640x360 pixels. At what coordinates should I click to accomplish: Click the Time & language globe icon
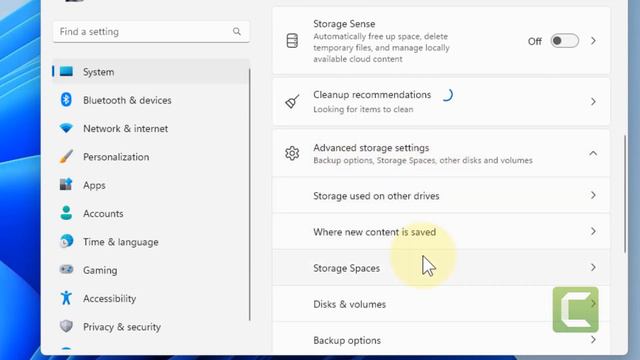coord(66,241)
